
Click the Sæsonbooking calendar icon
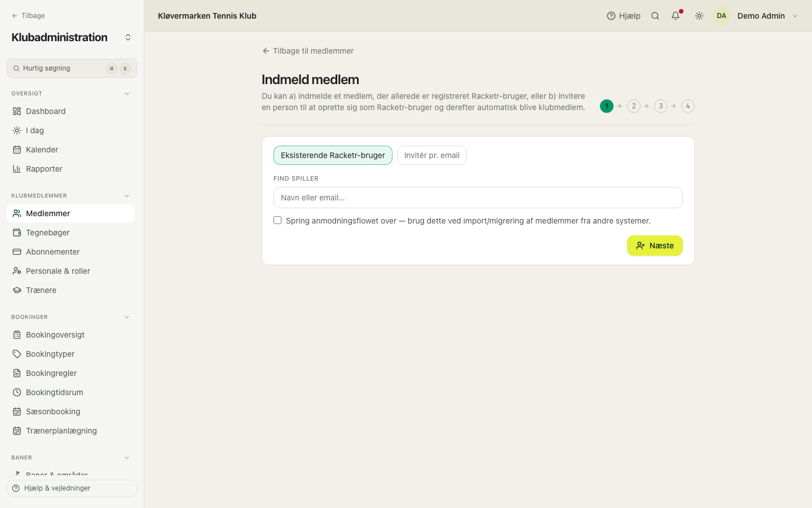click(17, 411)
